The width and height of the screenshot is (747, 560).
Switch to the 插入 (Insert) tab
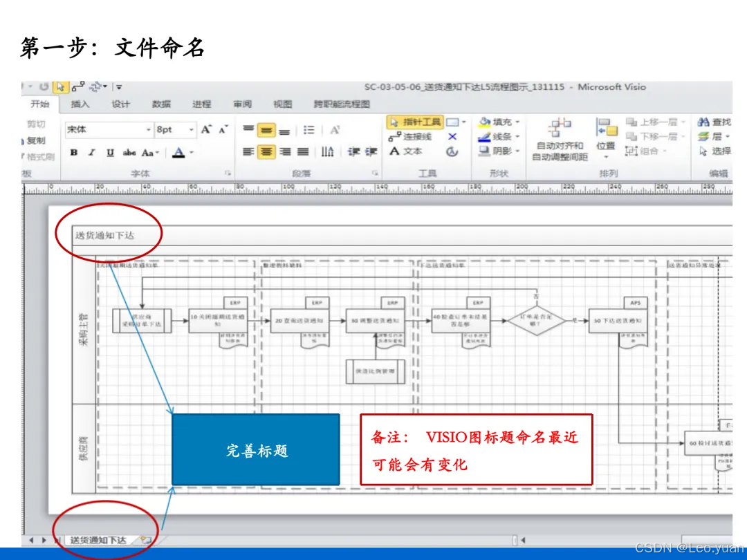80,104
